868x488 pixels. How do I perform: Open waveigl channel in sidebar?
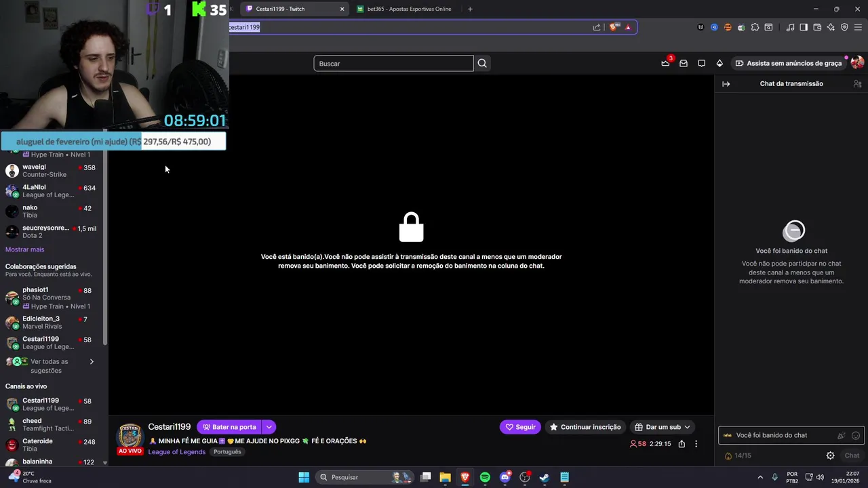coord(52,171)
